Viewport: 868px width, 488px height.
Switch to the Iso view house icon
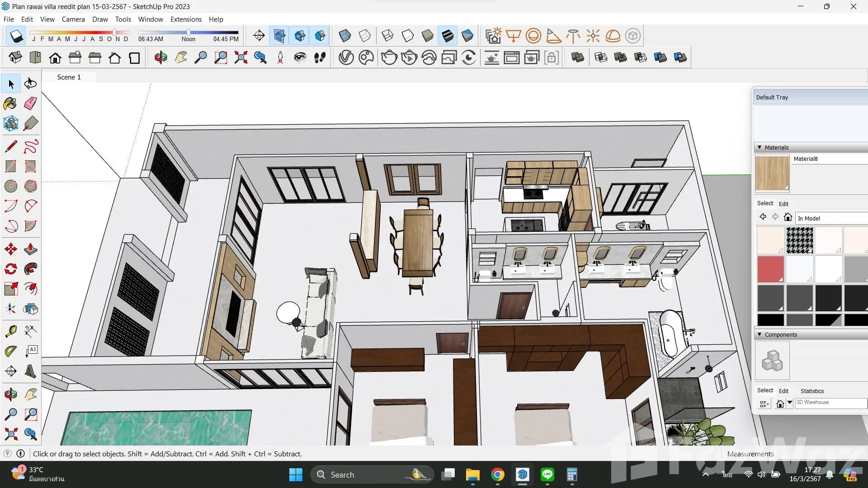coord(15,57)
